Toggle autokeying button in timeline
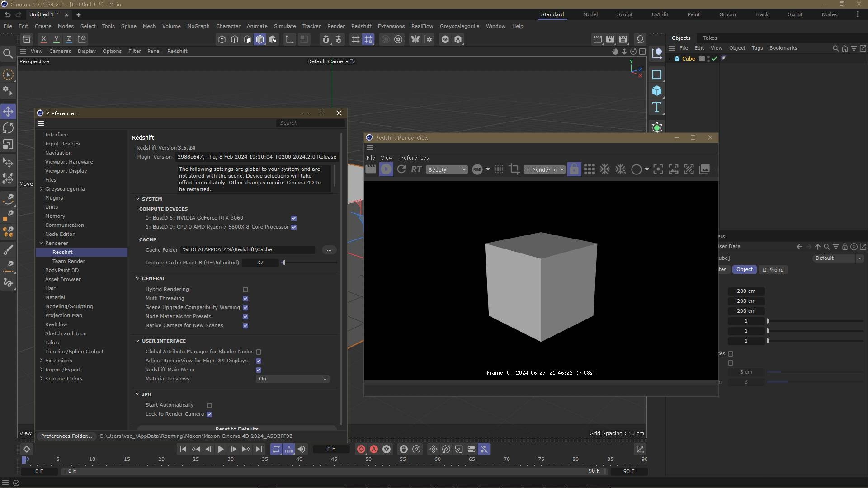This screenshot has height=488, width=868. (374, 449)
